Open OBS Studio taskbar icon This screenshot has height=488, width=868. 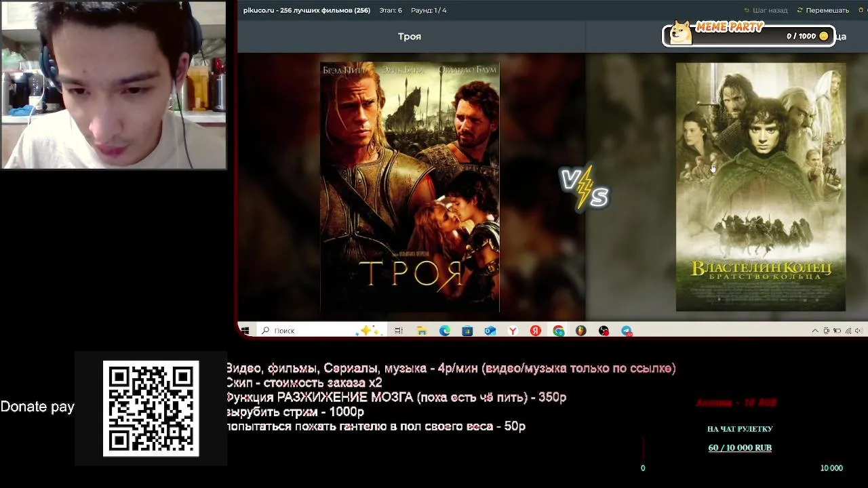tap(604, 331)
